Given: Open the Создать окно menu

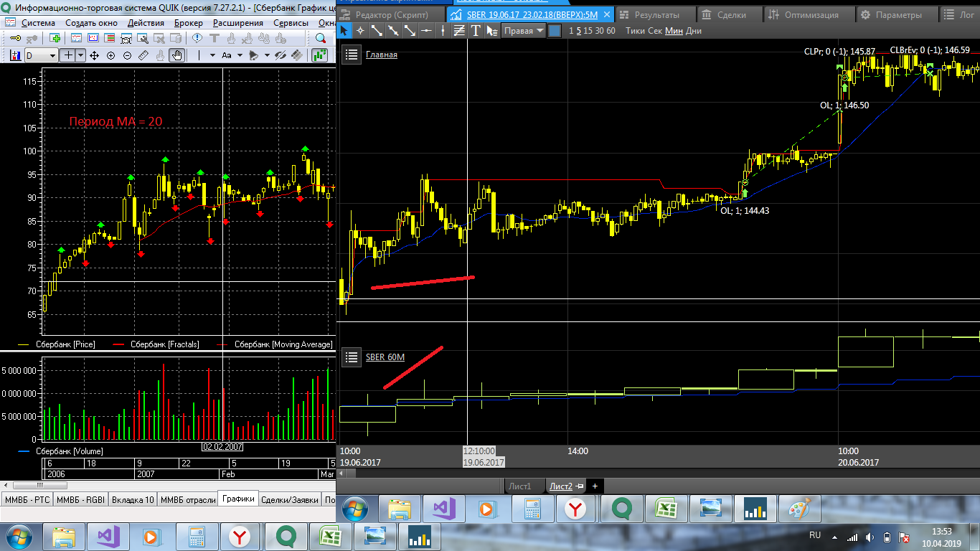Looking at the screenshot, I should pos(91,23).
